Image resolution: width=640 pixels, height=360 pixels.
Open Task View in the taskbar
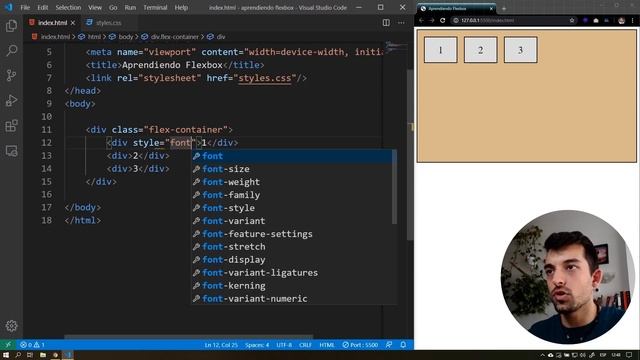pyautogui.click(x=30, y=355)
